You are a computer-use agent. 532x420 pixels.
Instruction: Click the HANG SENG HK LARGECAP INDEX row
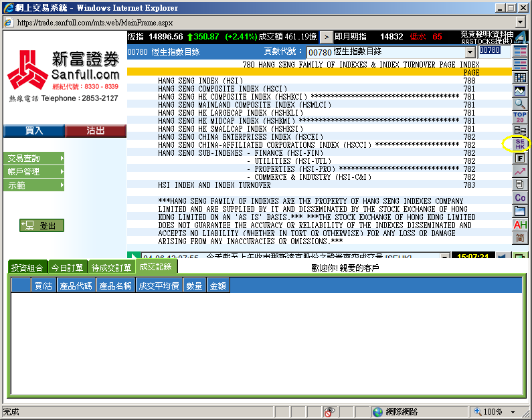pos(319,113)
